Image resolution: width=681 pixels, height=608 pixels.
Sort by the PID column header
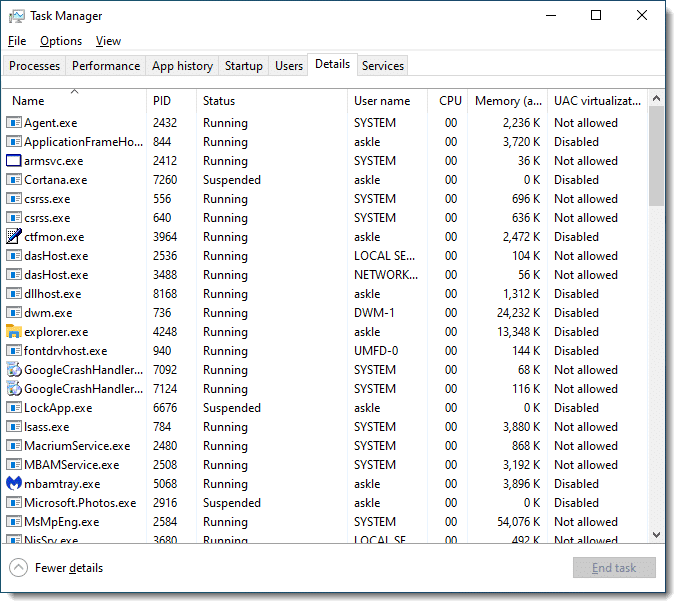(x=172, y=101)
